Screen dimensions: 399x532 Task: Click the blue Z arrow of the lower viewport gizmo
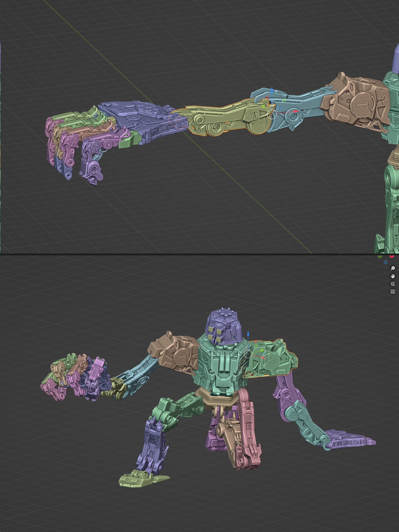(x=248, y=333)
